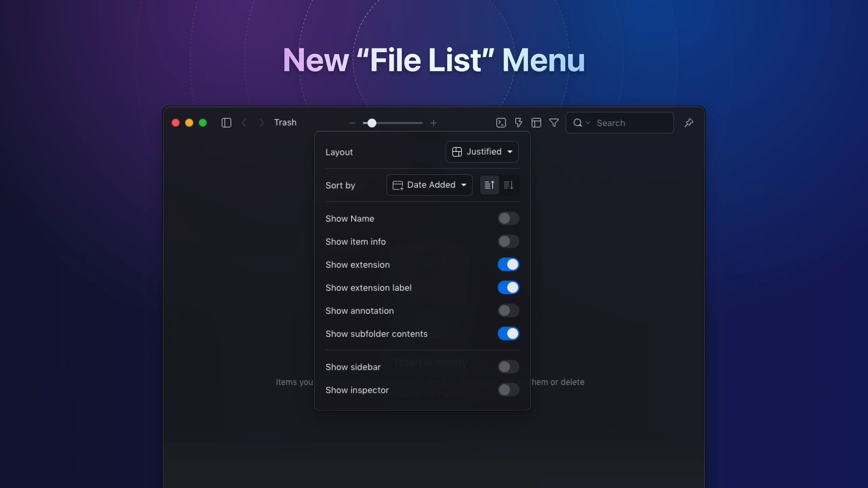Enable Show Name toggle
This screenshot has width=868, height=488.
[508, 219]
